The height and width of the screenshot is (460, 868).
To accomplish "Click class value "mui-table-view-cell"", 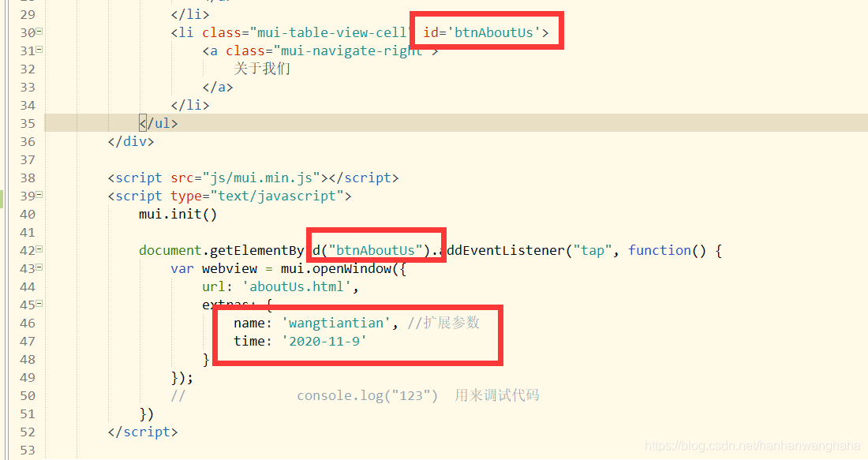I will pyautogui.click(x=331, y=32).
